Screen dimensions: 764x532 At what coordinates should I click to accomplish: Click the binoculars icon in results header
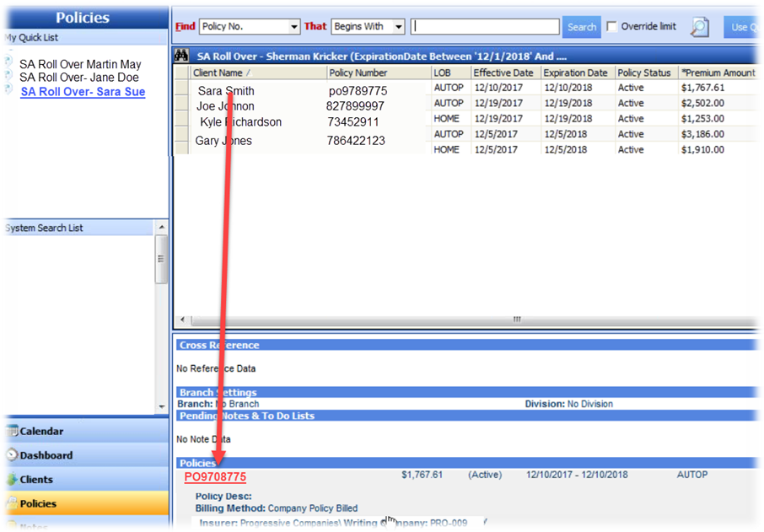point(181,56)
